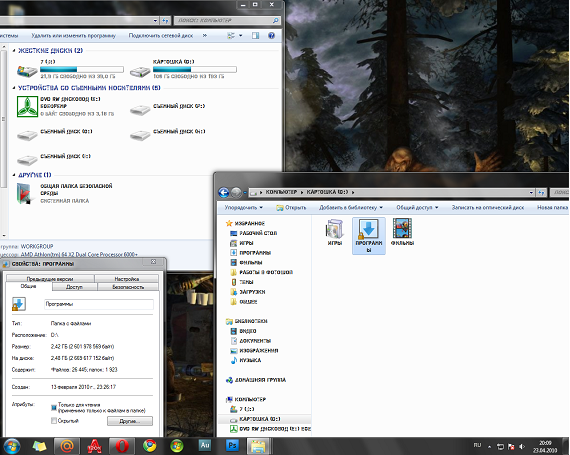Click the Открыть toolbar button
This screenshot has width=570, height=455.
(x=291, y=208)
